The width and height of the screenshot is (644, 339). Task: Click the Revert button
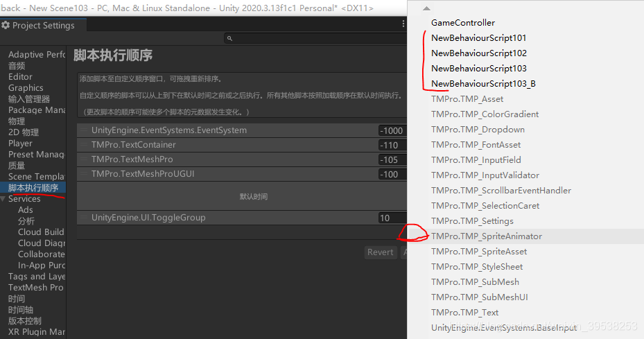coord(381,252)
